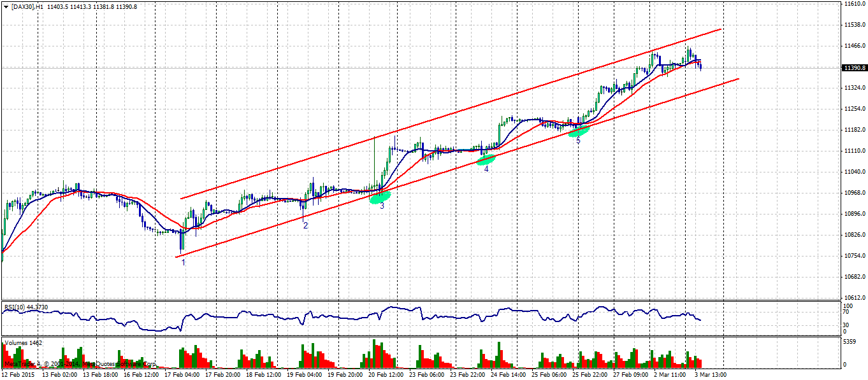
Task: Click the 12 Feb 2015 date label
Action: click(18, 376)
